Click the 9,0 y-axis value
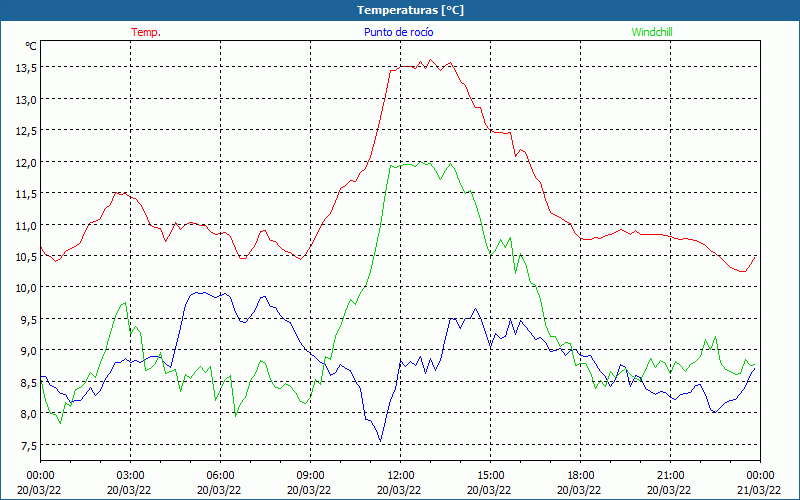This screenshot has height=500, width=800. click(29, 352)
